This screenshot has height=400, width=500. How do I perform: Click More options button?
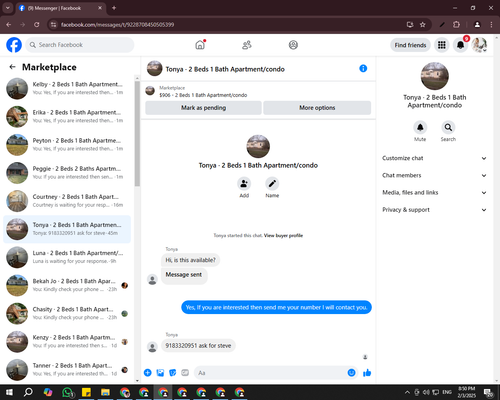[317, 108]
